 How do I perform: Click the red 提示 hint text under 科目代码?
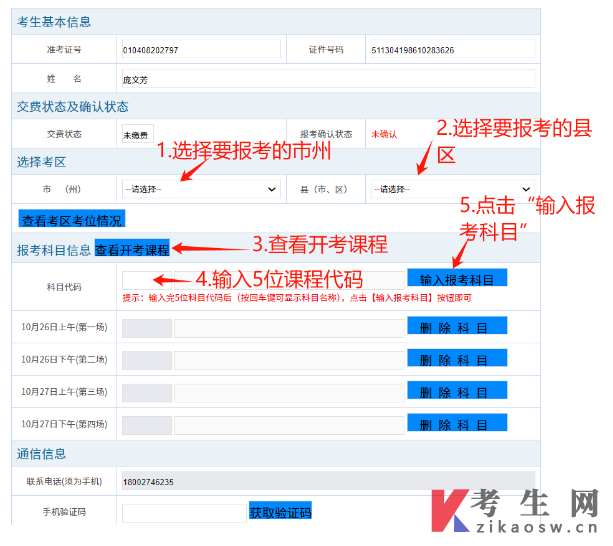coord(297,298)
